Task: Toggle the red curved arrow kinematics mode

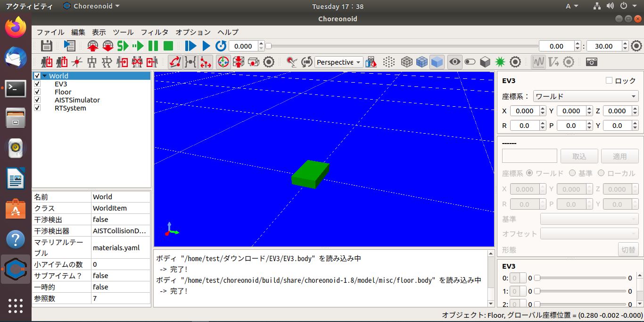Action: pos(175,62)
